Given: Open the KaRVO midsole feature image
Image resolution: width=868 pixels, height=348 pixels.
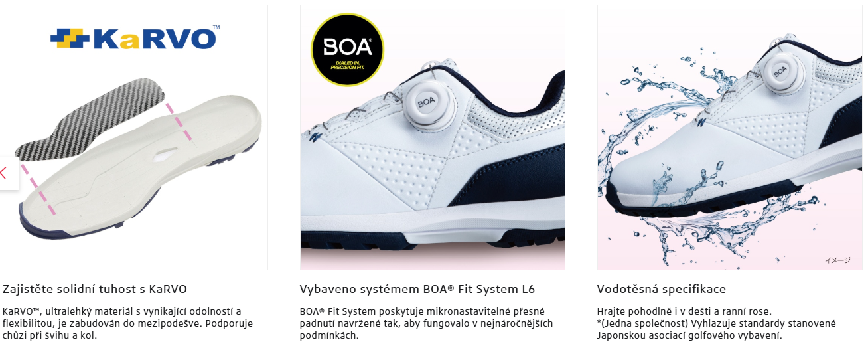Looking at the screenshot, I should pyautogui.click(x=135, y=137).
